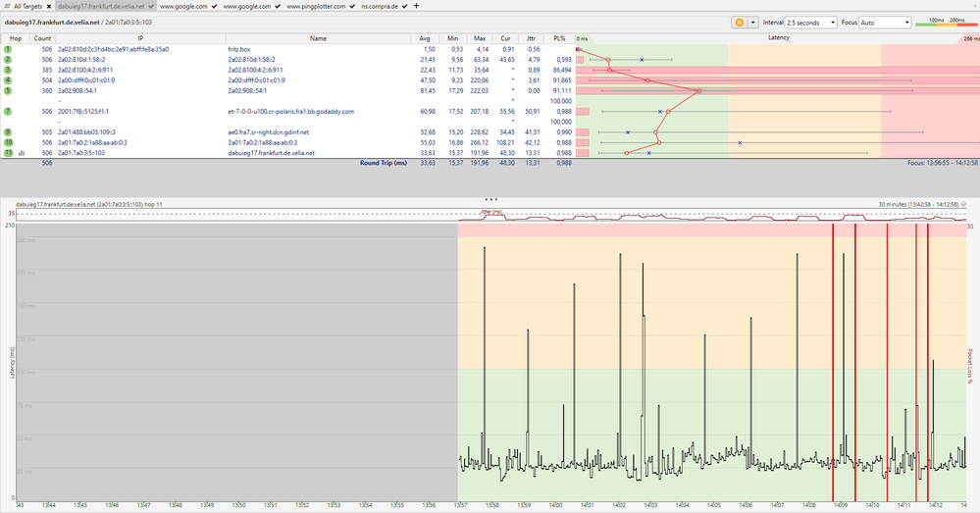Click the 100ms/200ms latency color scale
The width and height of the screenshot is (980, 513).
948,22
